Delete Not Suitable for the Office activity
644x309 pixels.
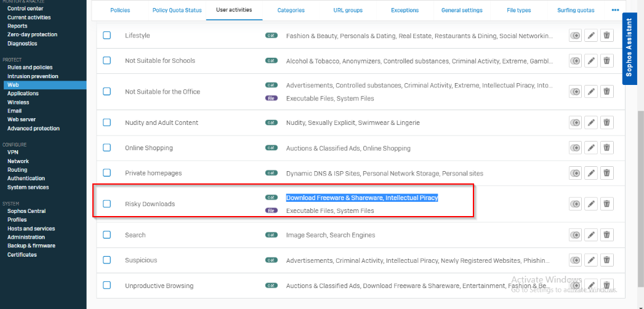606,92
